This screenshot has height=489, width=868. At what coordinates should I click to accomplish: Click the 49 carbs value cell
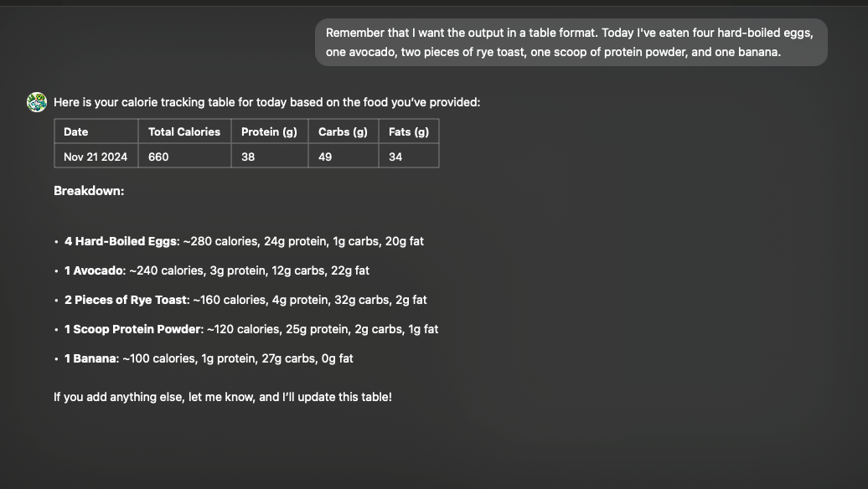(x=344, y=157)
